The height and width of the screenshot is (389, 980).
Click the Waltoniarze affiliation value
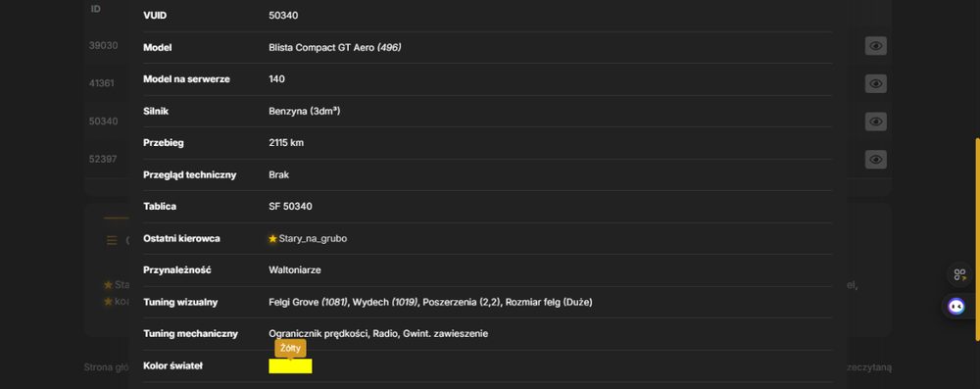point(294,269)
